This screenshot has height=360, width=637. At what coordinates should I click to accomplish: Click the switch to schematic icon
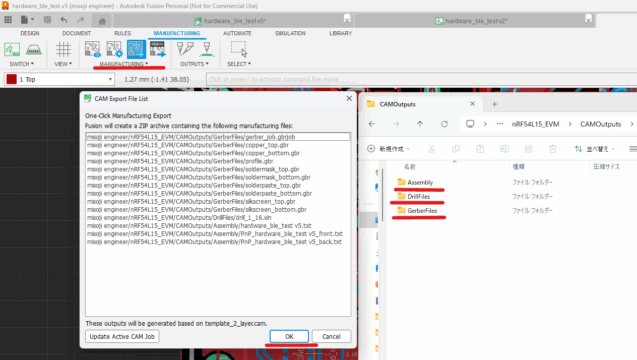(12, 50)
